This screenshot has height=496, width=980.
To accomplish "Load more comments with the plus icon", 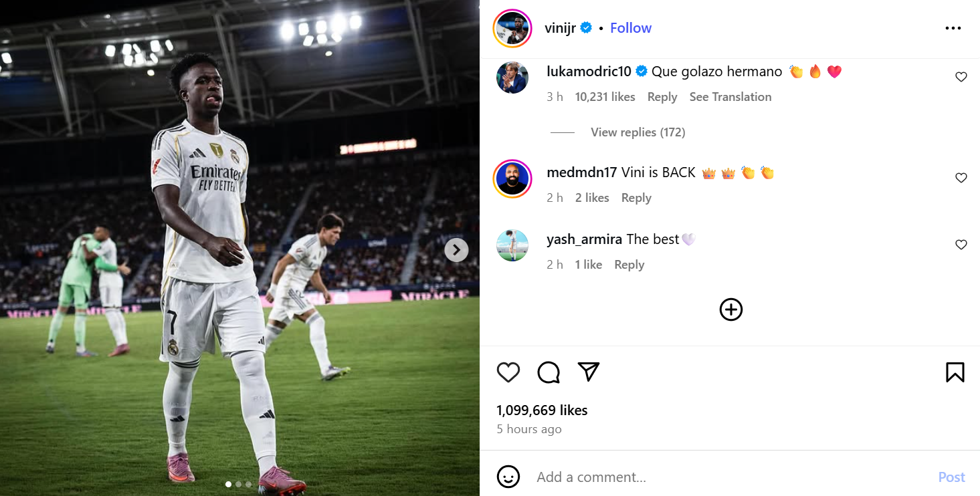I will tap(731, 309).
